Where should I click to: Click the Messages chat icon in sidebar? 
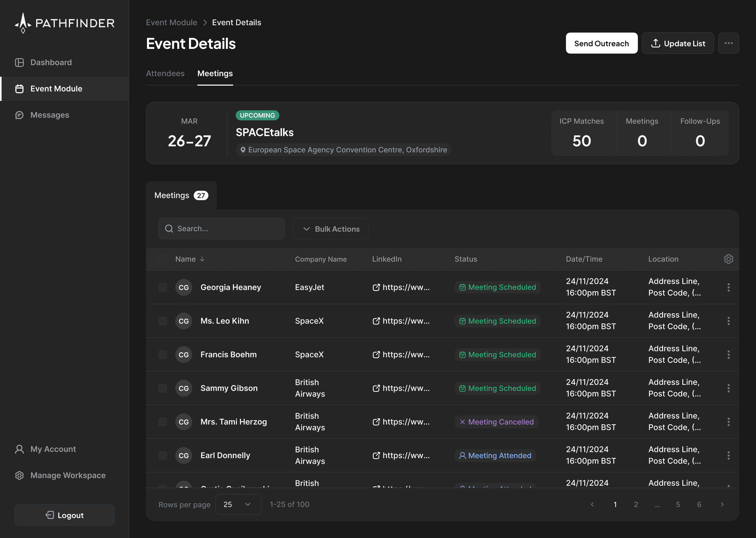[x=20, y=115]
